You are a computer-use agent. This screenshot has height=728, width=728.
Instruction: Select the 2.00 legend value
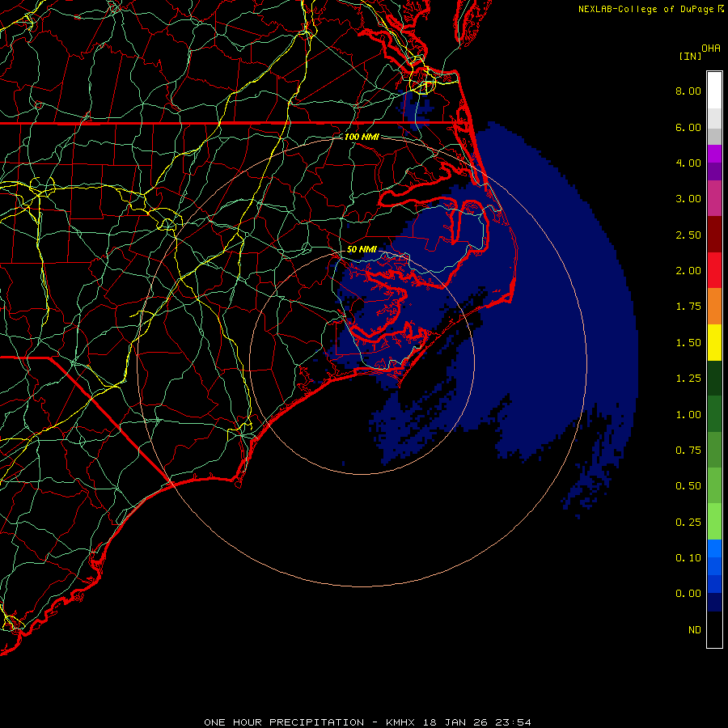coord(688,271)
